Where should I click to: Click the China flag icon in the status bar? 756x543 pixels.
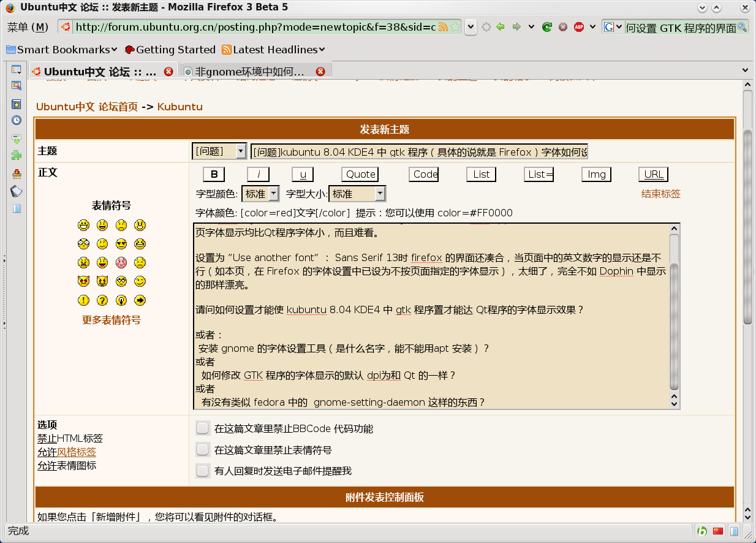click(718, 531)
